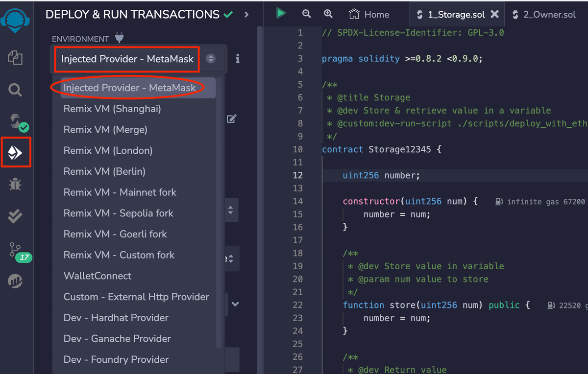588x374 pixels.
Task: Select Injected Provider - MetaMask option
Action: click(x=138, y=88)
